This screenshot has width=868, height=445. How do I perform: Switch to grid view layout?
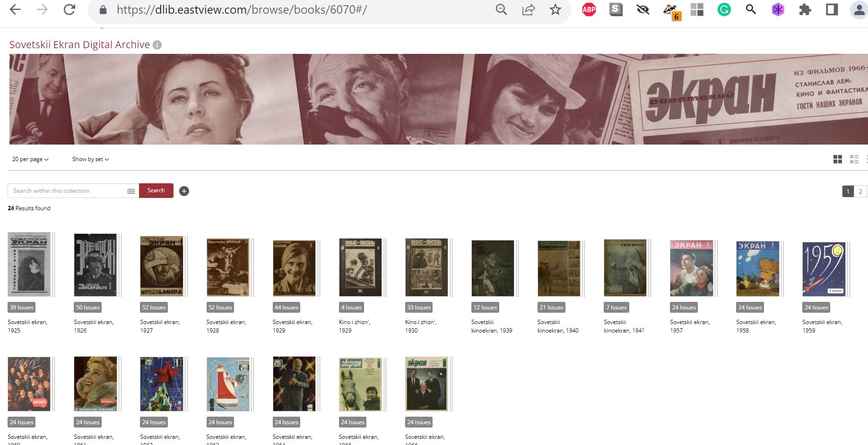[838, 159]
